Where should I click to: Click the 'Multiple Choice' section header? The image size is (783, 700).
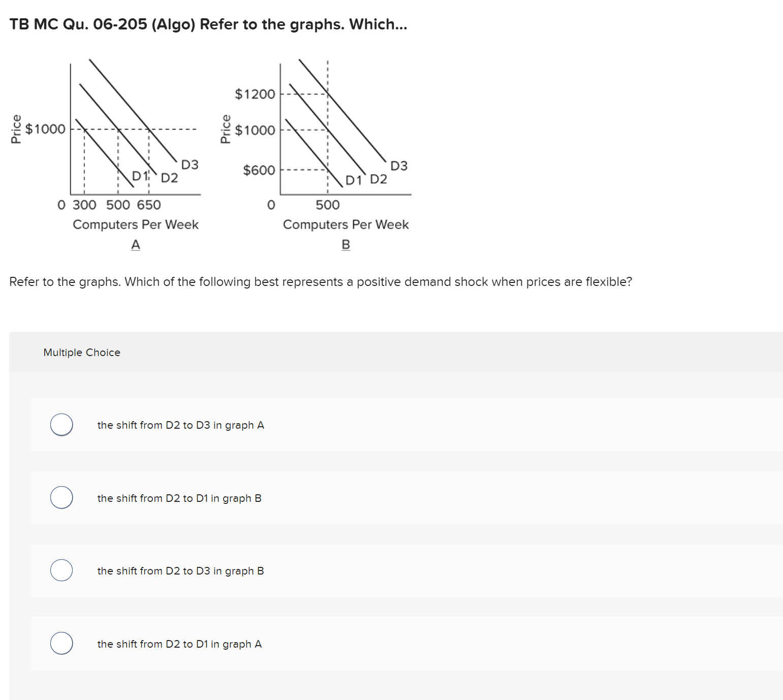click(x=81, y=352)
